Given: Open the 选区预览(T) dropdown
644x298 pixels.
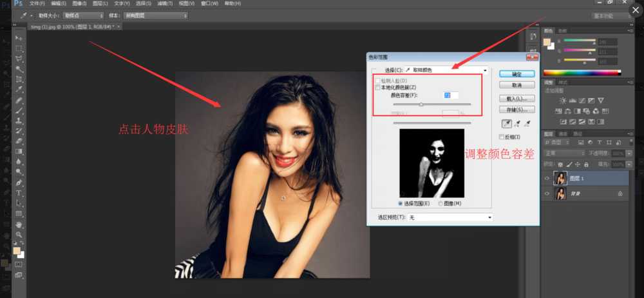Looking at the screenshot, I should [x=450, y=217].
